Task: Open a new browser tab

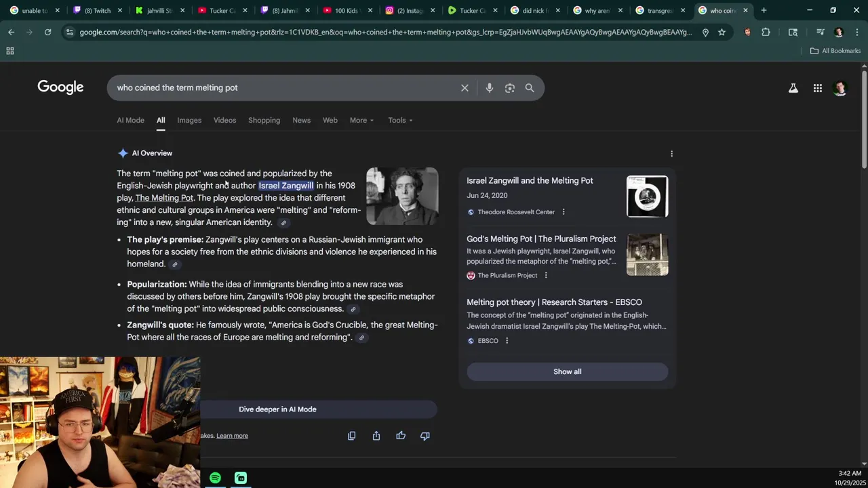Action: [764, 10]
